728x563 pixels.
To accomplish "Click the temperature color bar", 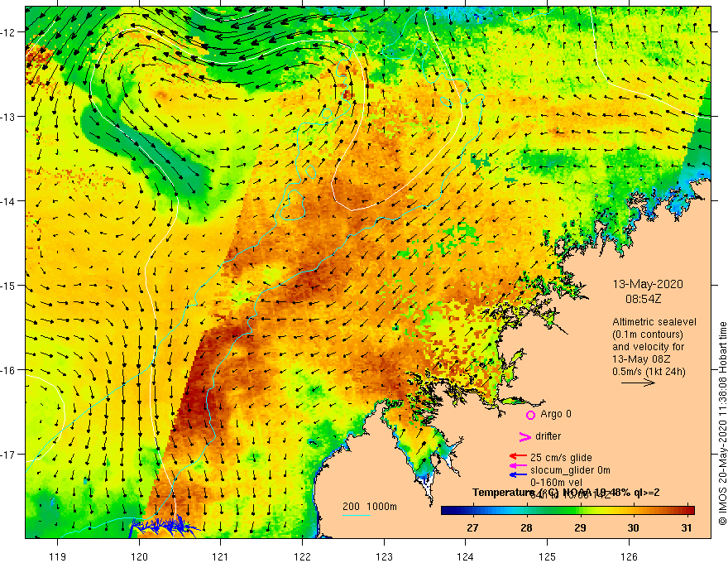I will tap(568, 511).
